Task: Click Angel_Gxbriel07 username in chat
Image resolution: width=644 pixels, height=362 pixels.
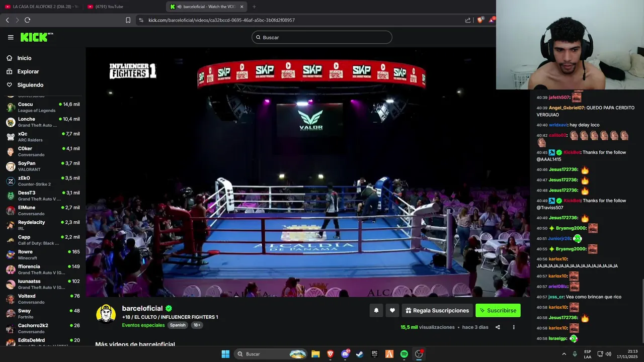Action: (x=567, y=108)
